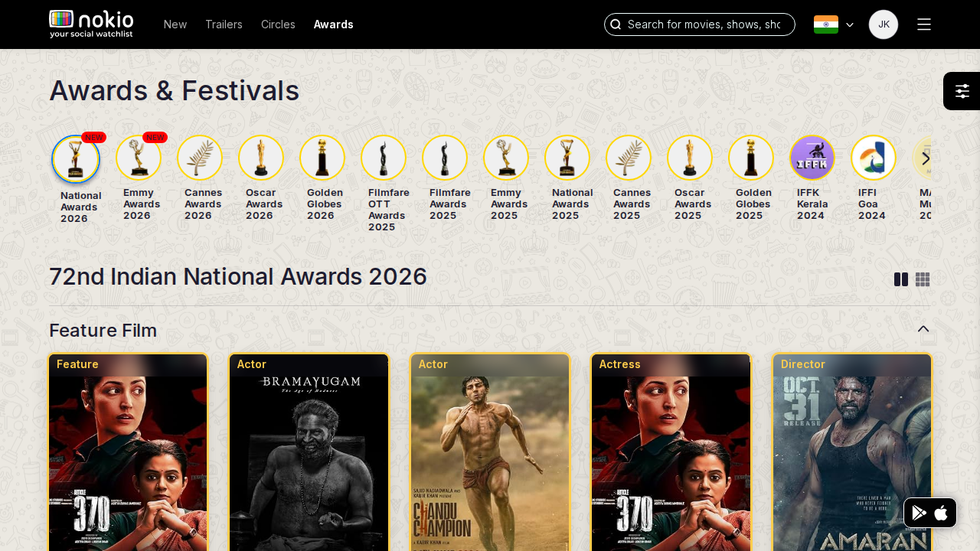Screen dimensions: 980x551
Task: Open the Bramayugam Actor award poster
Action: click(309, 452)
